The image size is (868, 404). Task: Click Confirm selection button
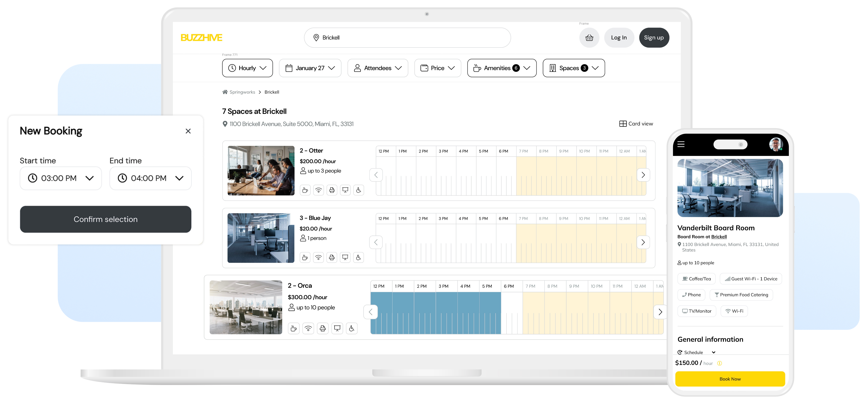tap(105, 219)
